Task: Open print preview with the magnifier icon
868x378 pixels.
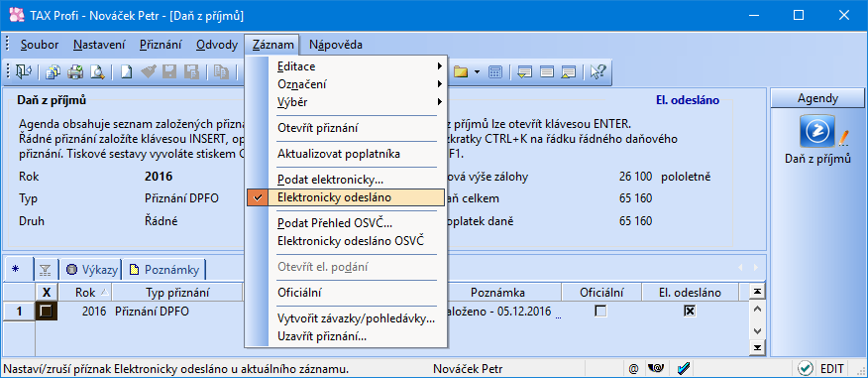Action: pos(97,72)
